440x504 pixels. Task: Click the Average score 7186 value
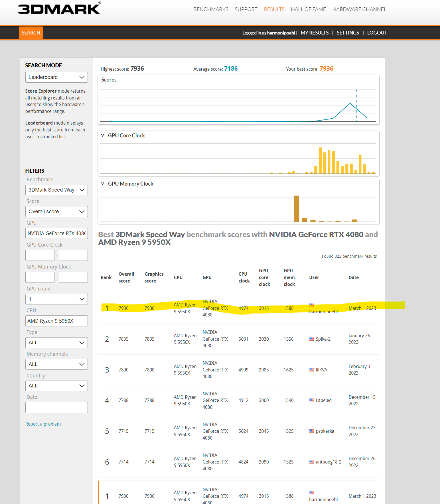coord(231,69)
